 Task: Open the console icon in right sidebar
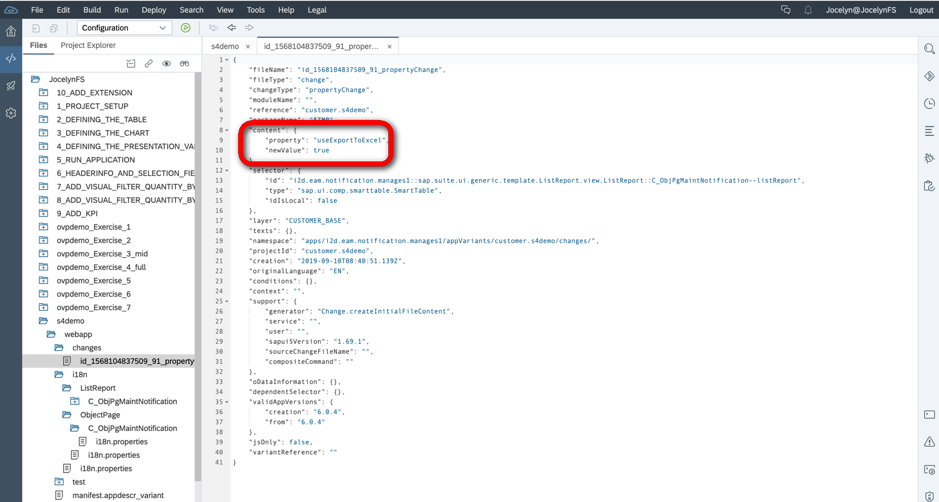[929, 415]
